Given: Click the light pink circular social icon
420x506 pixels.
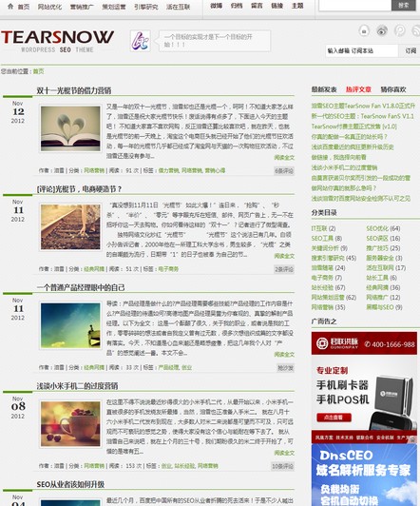Looking at the screenshot, I should pyautogui.click(x=400, y=31).
